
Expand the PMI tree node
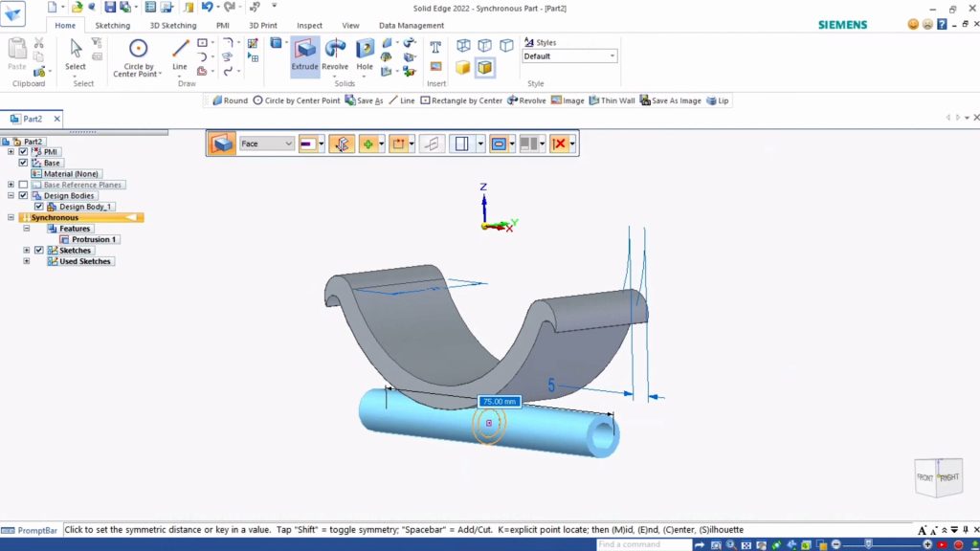point(11,152)
